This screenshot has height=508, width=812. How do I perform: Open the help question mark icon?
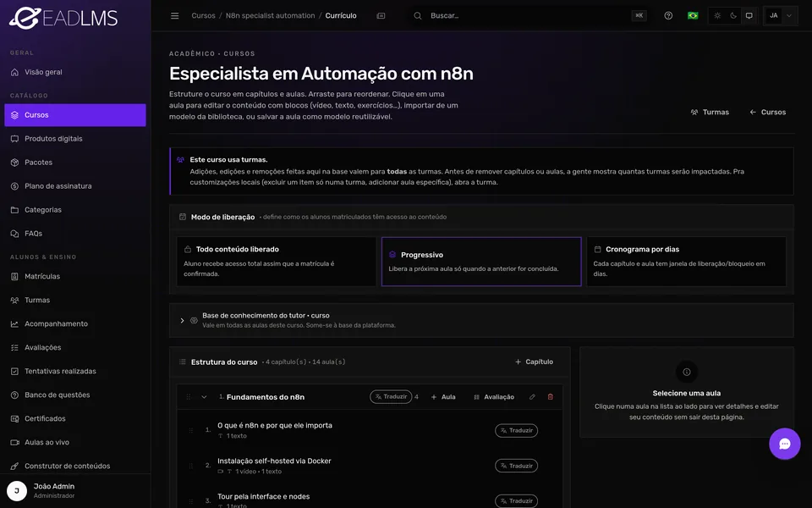pyautogui.click(x=668, y=15)
